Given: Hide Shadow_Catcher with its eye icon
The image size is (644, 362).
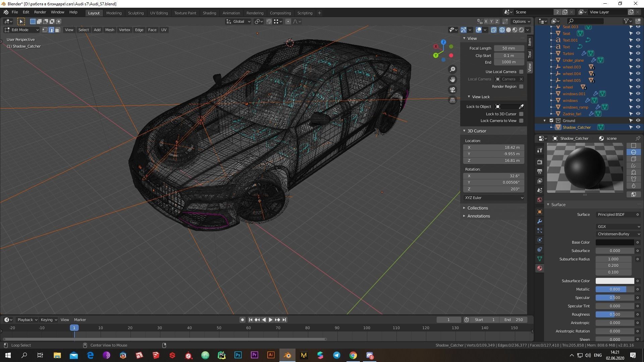Looking at the screenshot, I should coord(638,127).
